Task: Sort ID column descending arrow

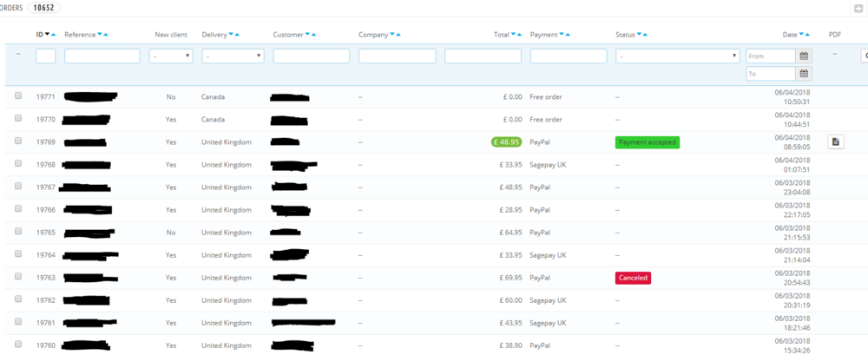Action: coord(48,35)
